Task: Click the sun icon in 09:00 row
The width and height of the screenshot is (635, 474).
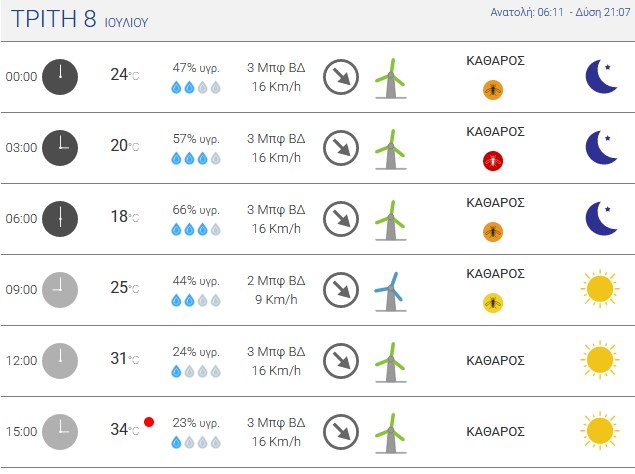Action: point(600,289)
